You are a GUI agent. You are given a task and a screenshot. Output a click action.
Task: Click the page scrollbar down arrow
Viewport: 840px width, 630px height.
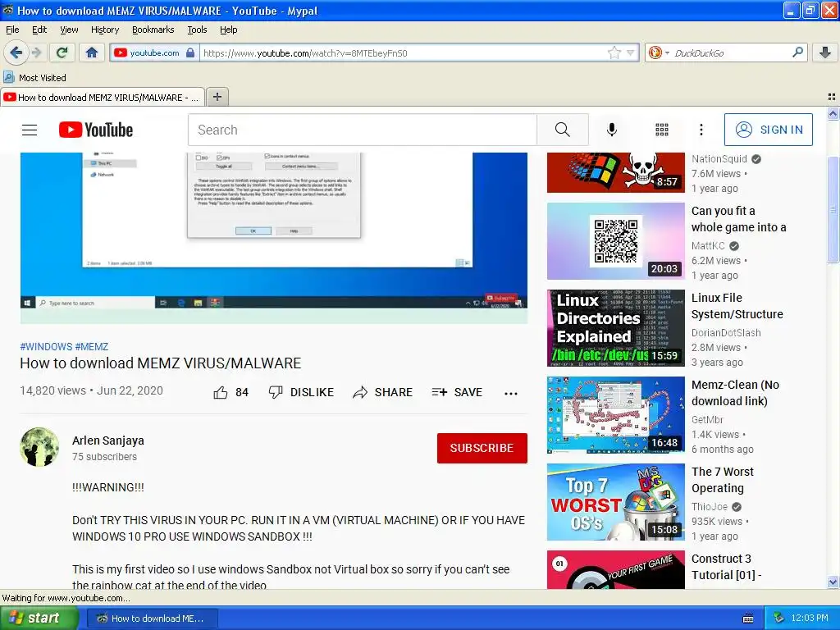pos(833,582)
